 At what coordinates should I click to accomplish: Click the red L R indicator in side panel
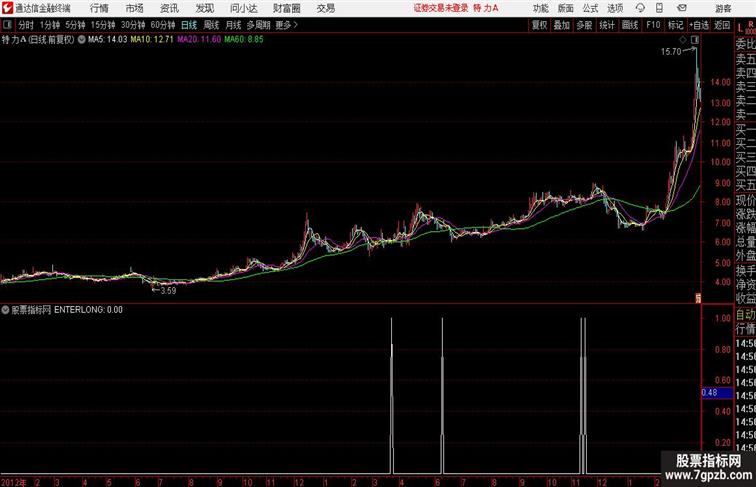tap(745, 27)
